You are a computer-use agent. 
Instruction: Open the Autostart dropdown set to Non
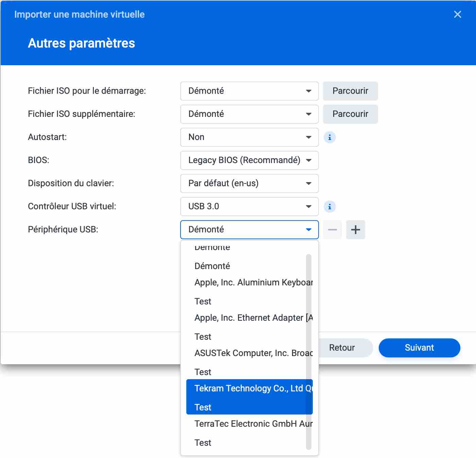coord(249,137)
